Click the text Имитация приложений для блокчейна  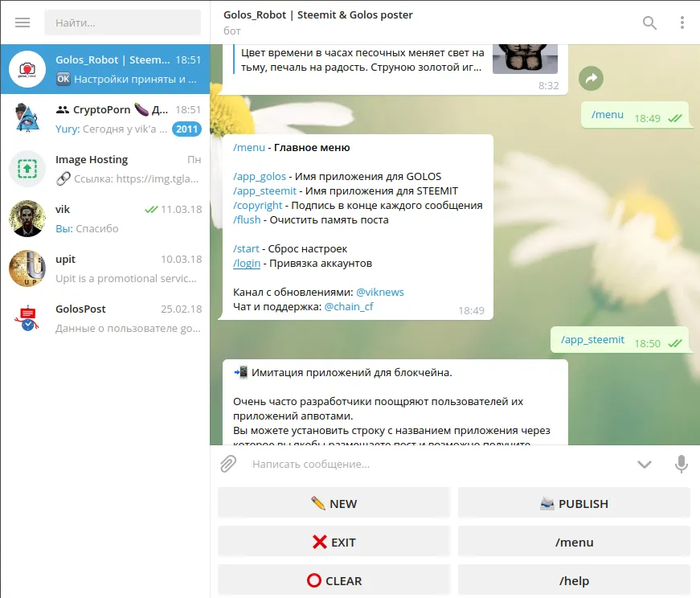click(351, 372)
